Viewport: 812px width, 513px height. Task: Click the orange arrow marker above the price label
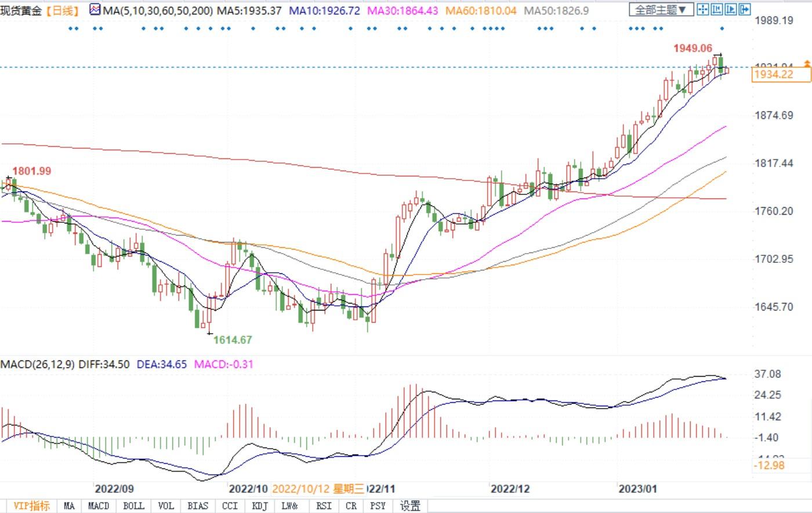pyautogui.click(x=807, y=63)
